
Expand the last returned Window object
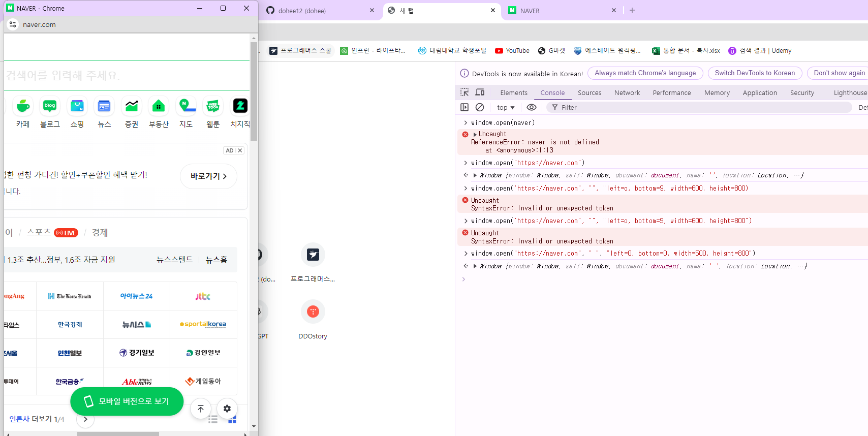(475, 266)
